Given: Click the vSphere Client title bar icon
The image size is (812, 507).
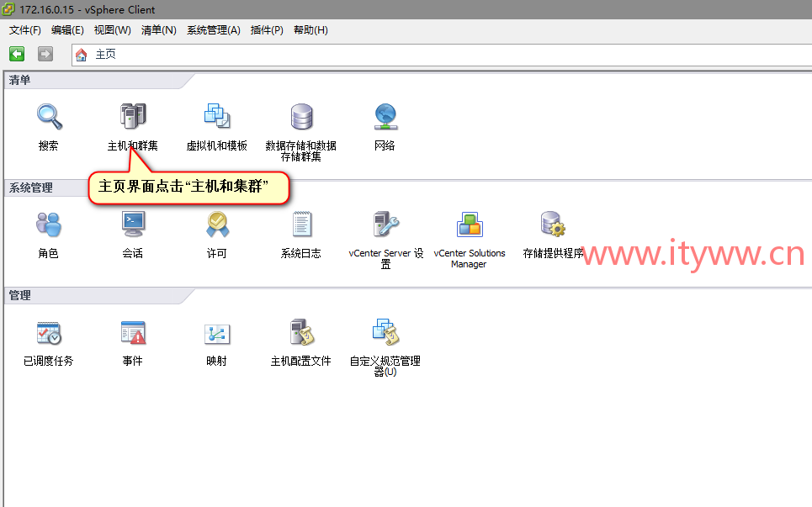Looking at the screenshot, I should click(x=8, y=9).
